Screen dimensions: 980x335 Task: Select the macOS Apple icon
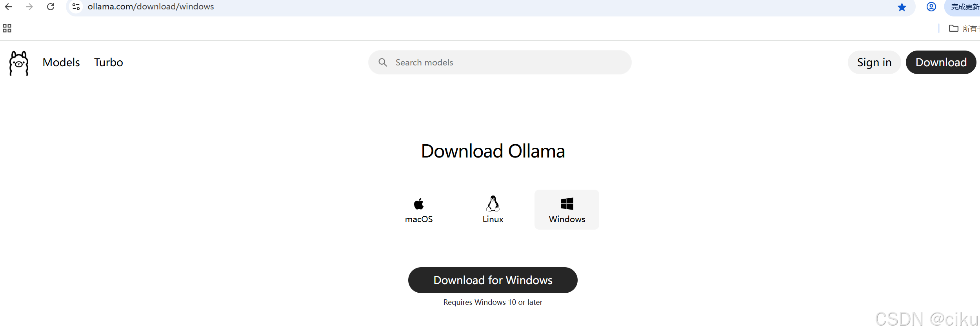[x=419, y=204]
